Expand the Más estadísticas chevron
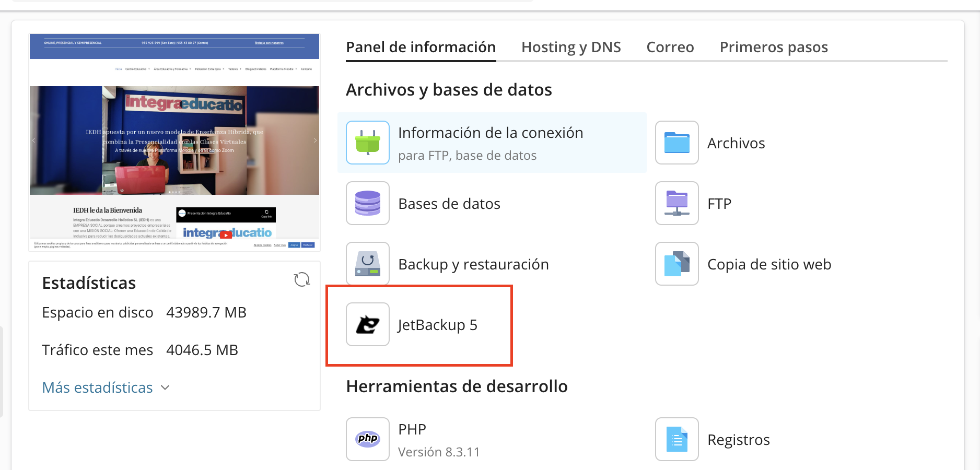This screenshot has height=470, width=980. point(165,387)
